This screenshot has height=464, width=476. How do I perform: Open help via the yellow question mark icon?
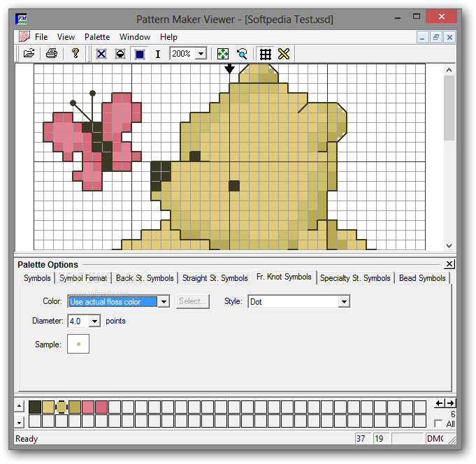point(75,54)
